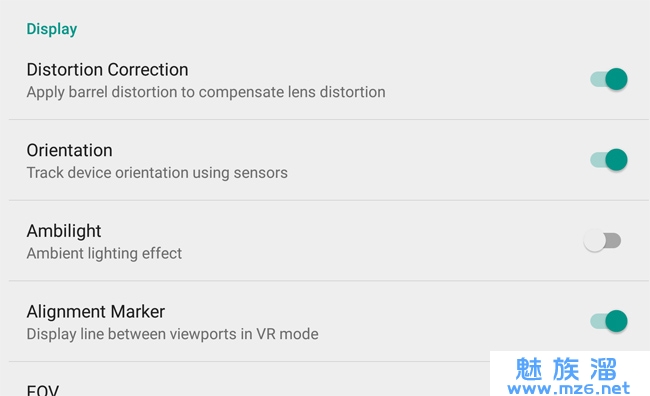Click 'Display line between viewports' description

132,334
